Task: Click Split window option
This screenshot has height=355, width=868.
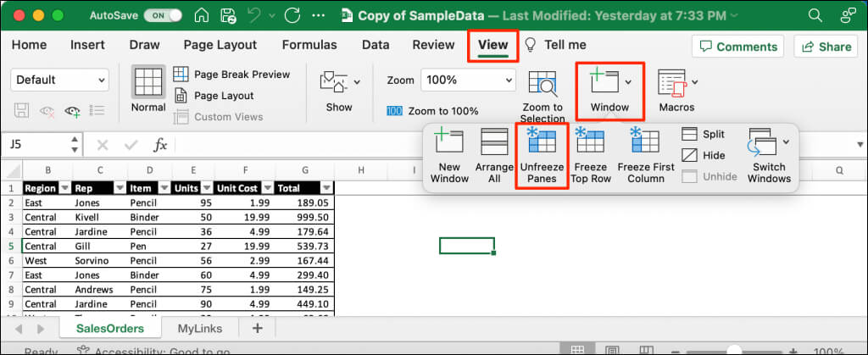Action: (x=704, y=135)
